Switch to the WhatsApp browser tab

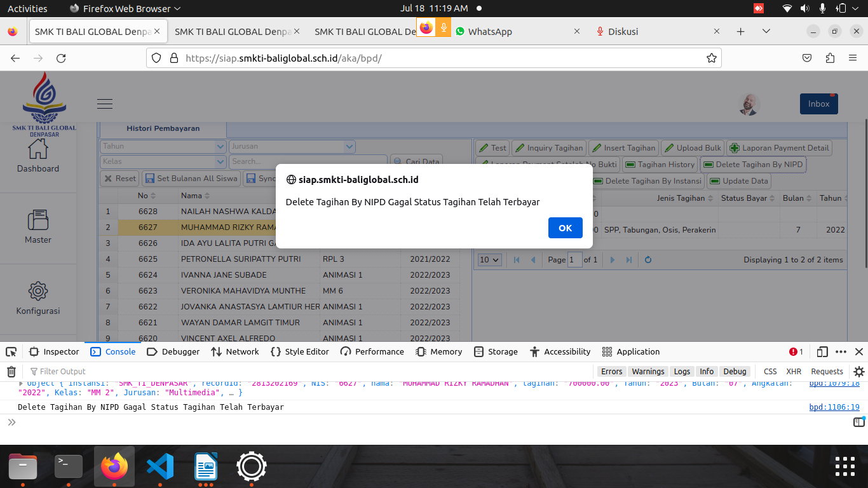(489, 32)
